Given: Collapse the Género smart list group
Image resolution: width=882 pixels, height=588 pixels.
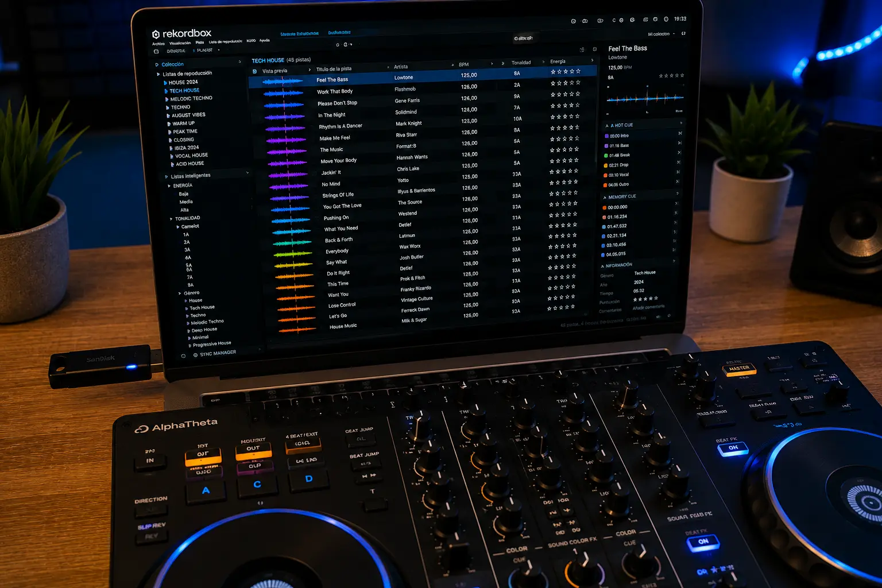Looking at the screenshot, I should point(180,293).
